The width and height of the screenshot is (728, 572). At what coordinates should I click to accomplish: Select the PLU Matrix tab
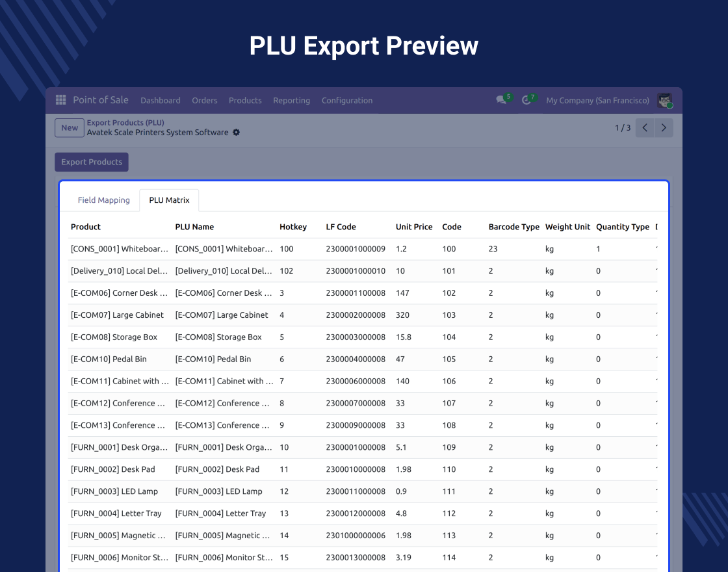[169, 200]
